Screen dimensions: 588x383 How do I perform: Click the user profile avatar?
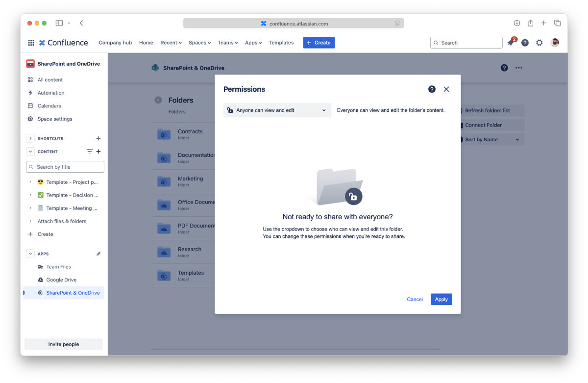coord(555,43)
